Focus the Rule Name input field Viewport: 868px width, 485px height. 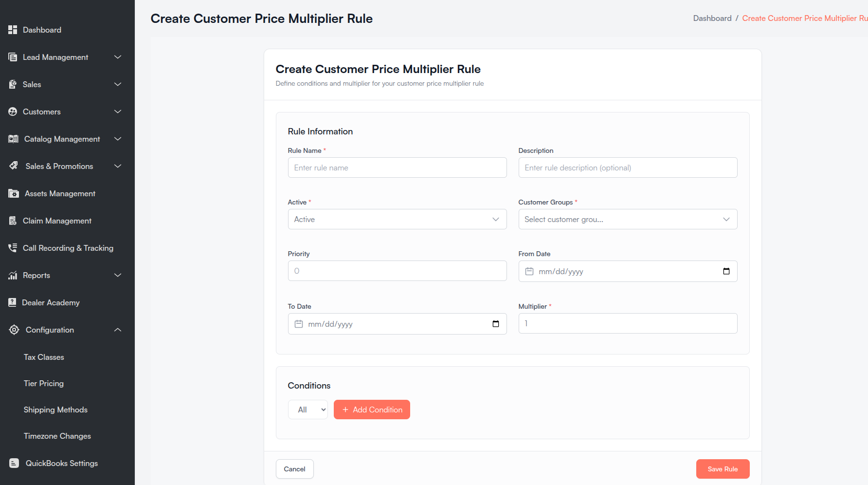tap(397, 168)
